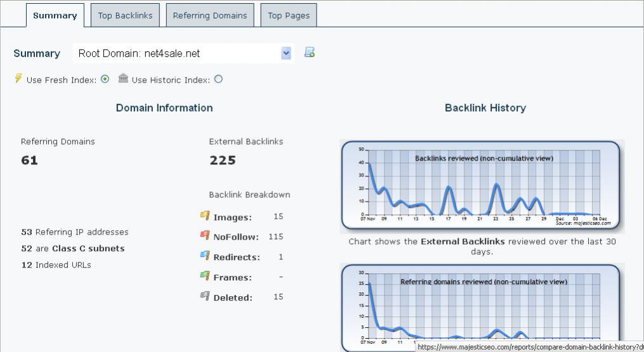The image size is (644, 352).
Task: Select the Use Fresh Index radio button
Action: [105, 79]
